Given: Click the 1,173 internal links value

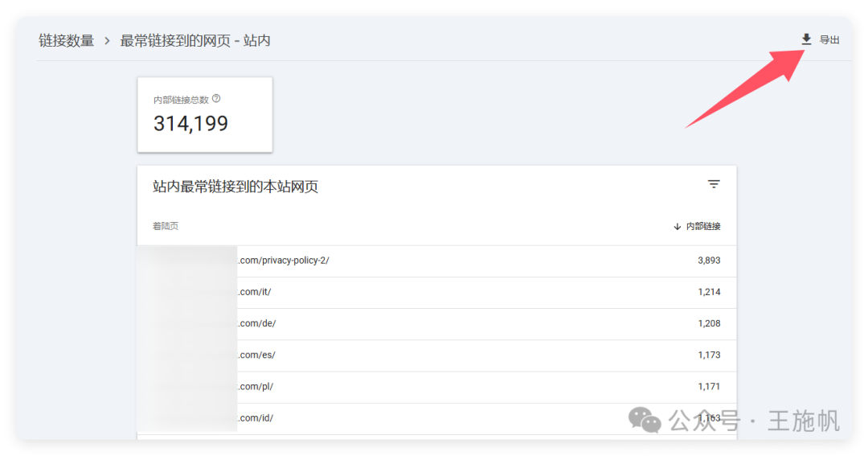Looking at the screenshot, I should click(709, 355).
